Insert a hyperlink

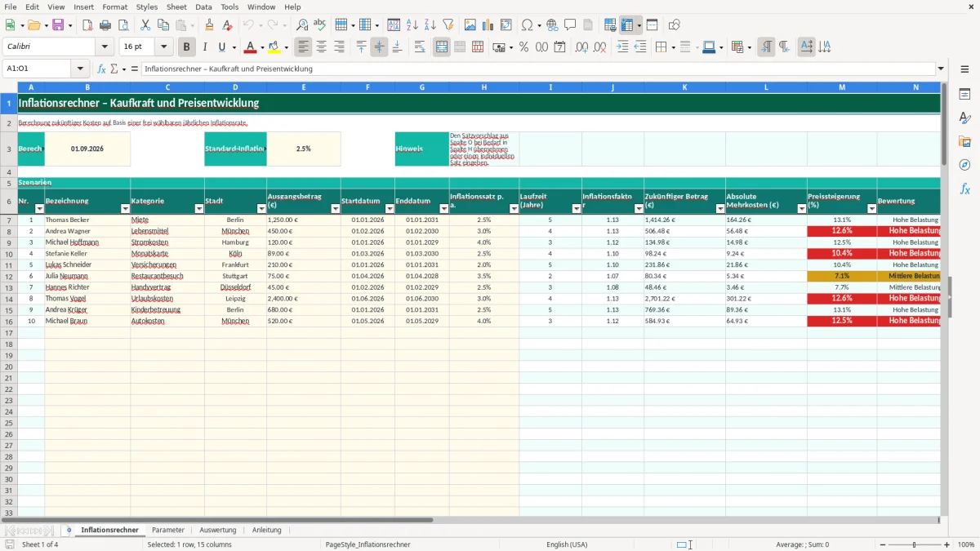tap(552, 25)
